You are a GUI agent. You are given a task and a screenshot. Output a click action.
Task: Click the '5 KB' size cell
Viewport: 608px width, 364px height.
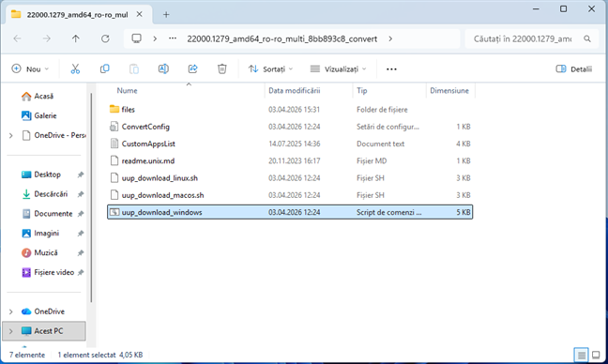point(464,212)
